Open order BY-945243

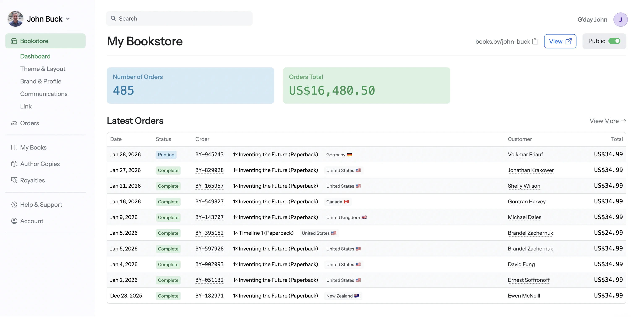209,154
